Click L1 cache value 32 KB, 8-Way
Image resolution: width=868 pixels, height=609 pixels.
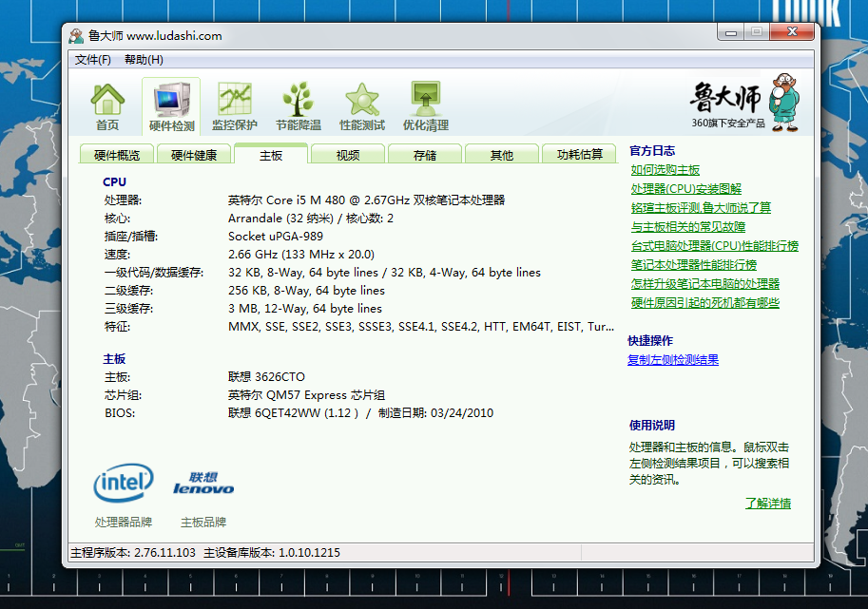click(384, 273)
